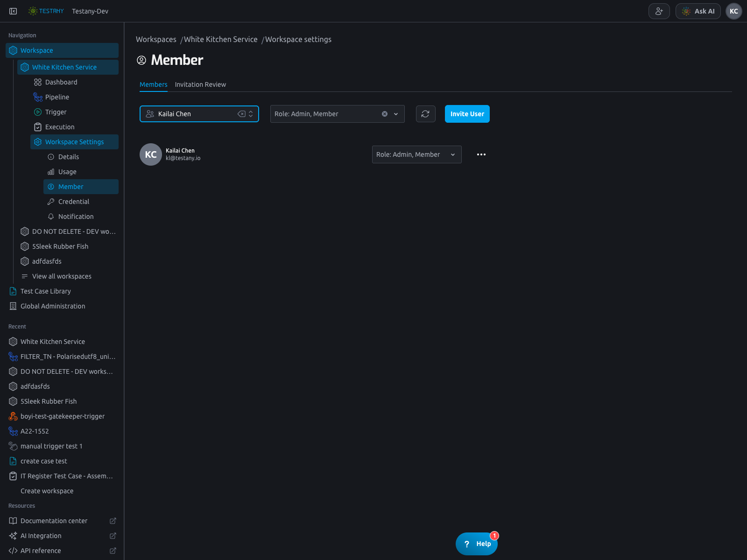Screen dimensions: 747x560
Task: Open recent boyi-test-gatekeeper-trigger
Action: tap(63, 416)
